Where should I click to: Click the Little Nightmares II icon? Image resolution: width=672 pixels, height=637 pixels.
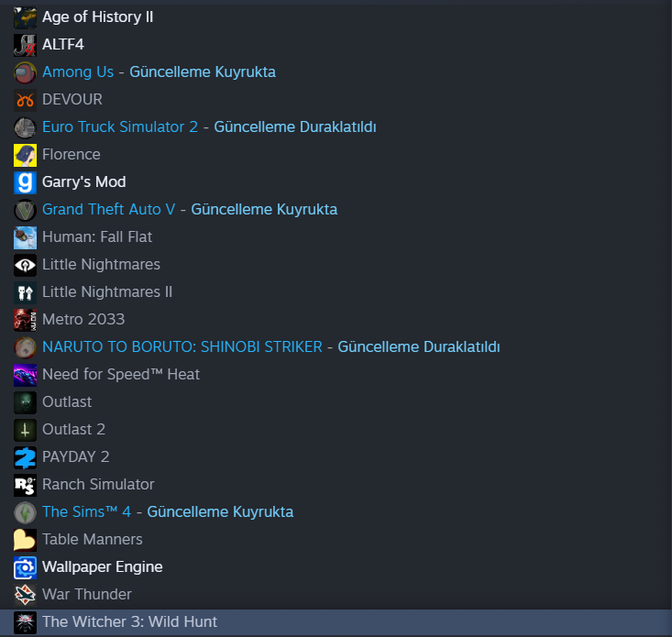[25, 292]
